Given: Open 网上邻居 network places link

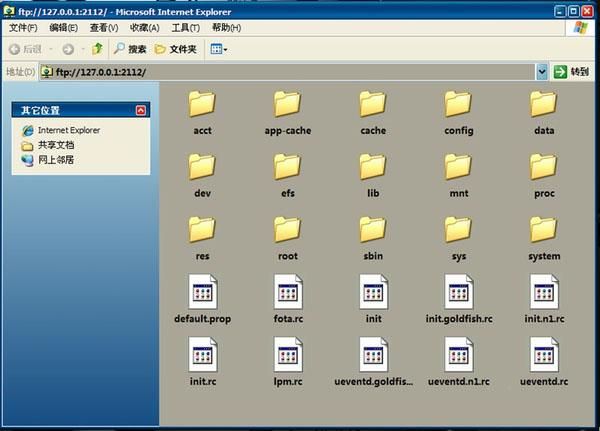Looking at the screenshot, I should 56,159.
